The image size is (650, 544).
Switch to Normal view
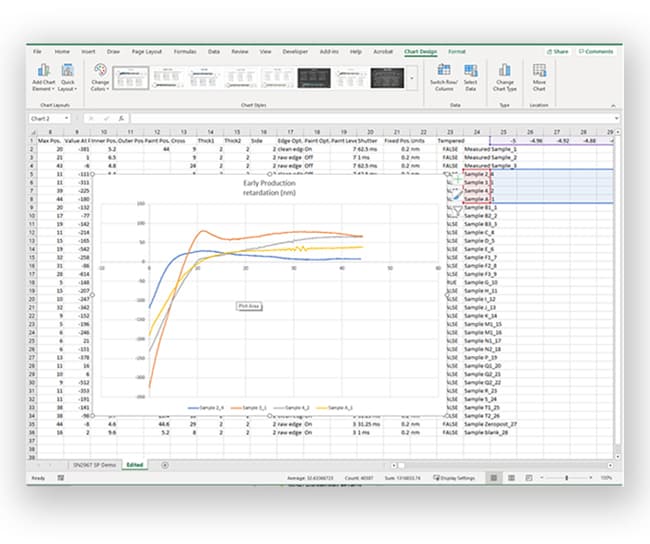click(493, 478)
